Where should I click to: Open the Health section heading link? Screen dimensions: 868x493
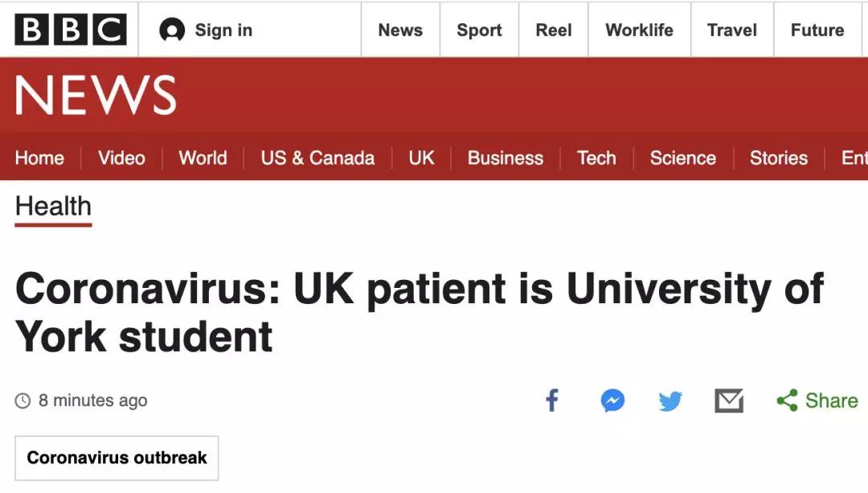click(x=53, y=207)
